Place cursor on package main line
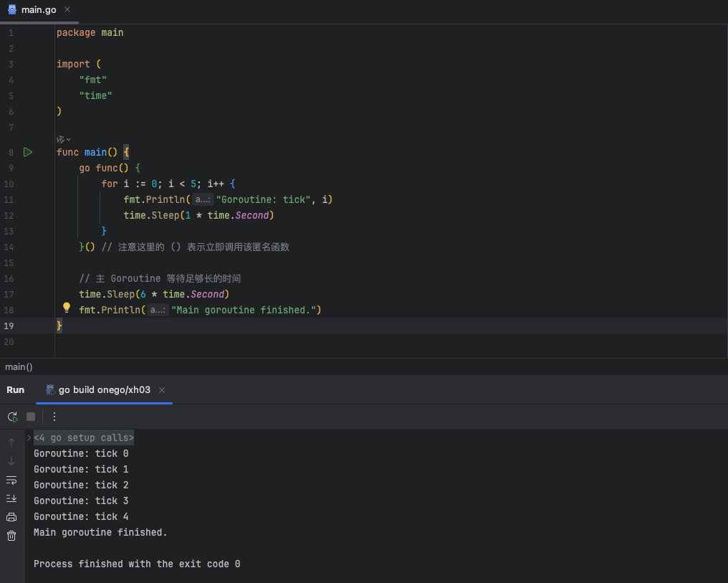 click(90, 32)
